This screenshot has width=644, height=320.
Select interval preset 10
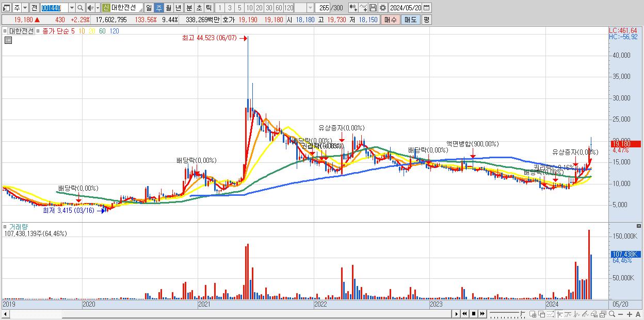[249, 8]
